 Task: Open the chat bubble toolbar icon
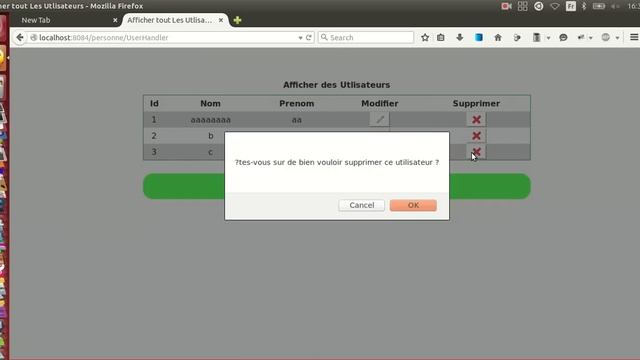click(x=563, y=38)
